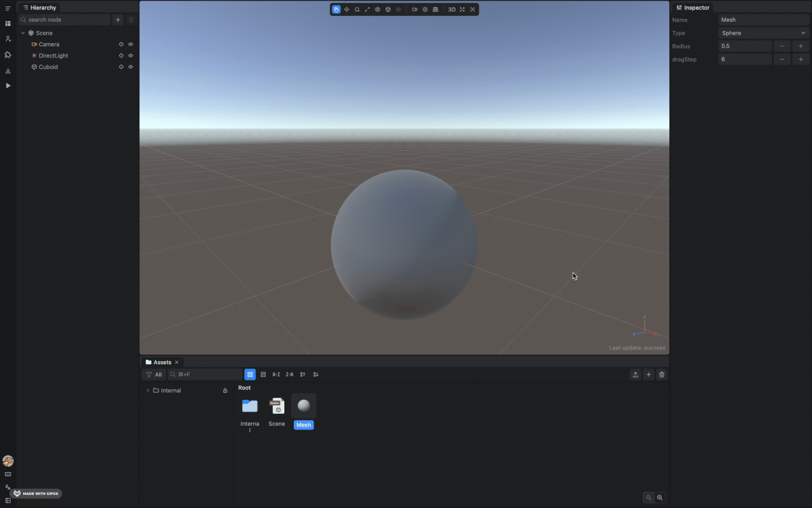
Task: Click the video camera icon in viewport toolbar
Action: [x=415, y=9]
